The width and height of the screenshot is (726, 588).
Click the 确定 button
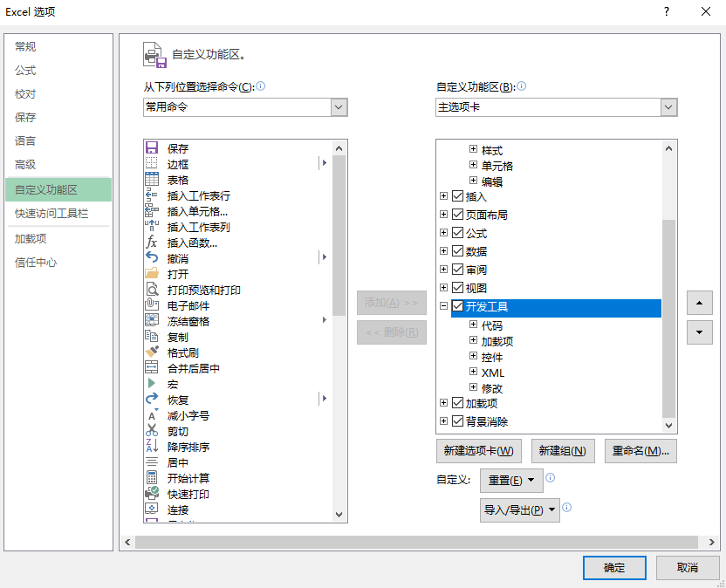pyautogui.click(x=614, y=568)
